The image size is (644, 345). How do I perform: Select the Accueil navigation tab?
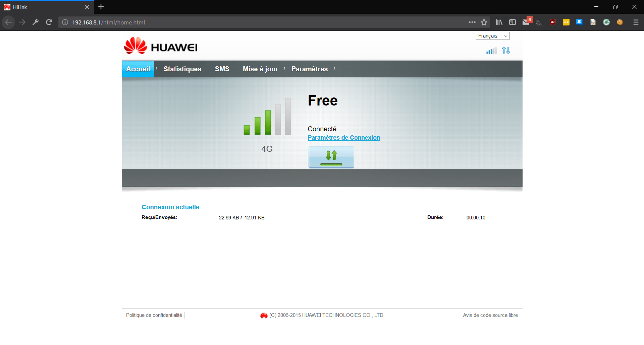[x=138, y=69]
